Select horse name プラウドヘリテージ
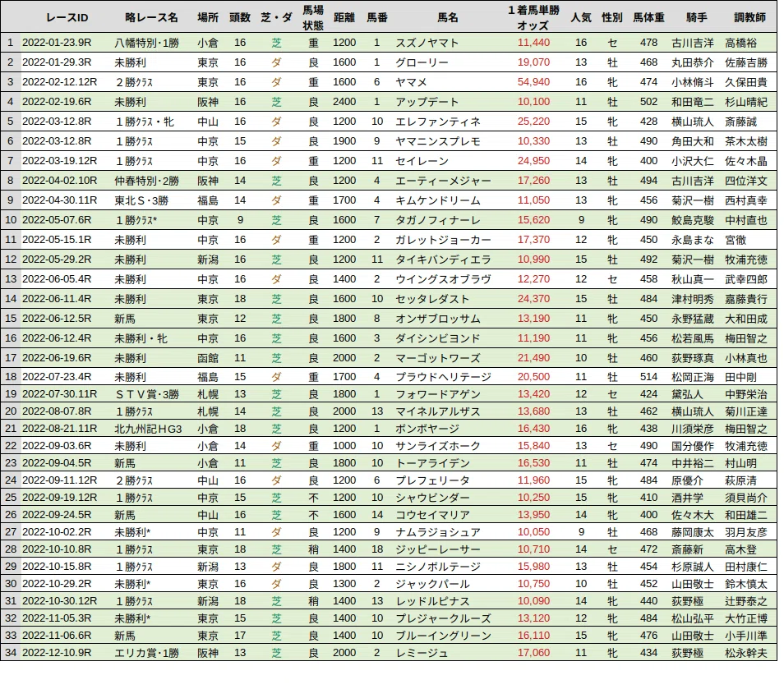Screen dimensions: 784x689 (443, 377)
